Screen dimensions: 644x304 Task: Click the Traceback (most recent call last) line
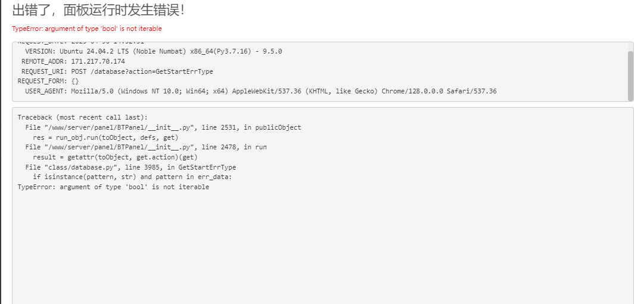click(x=79, y=117)
